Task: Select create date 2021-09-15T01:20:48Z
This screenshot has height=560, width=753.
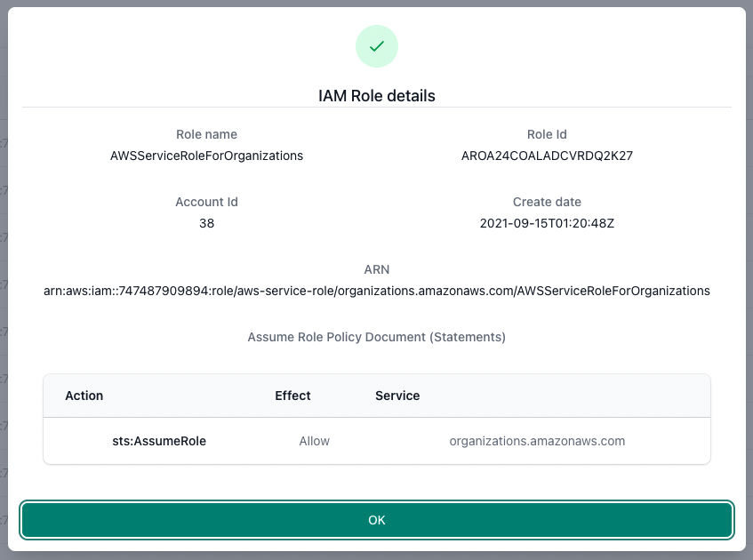Action: (547, 223)
